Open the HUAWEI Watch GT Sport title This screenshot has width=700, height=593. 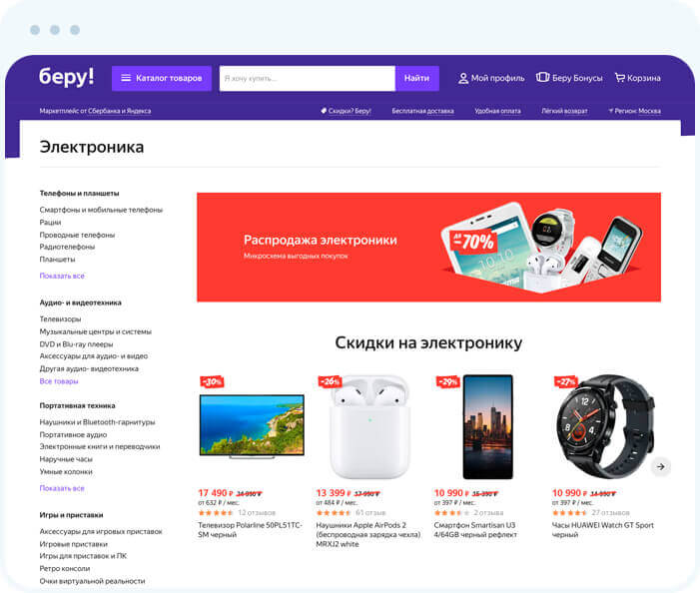[x=603, y=530]
